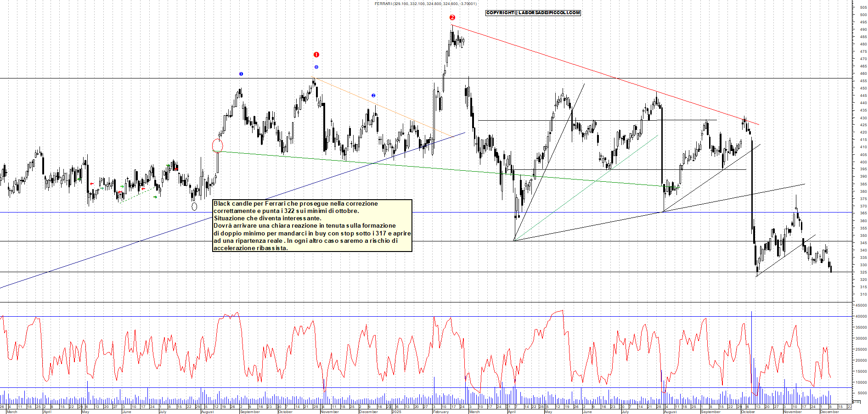Select the red ellipse at August breakout
Viewport: 868px width, 414px height.
pyautogui.click(x=217, y=146)
